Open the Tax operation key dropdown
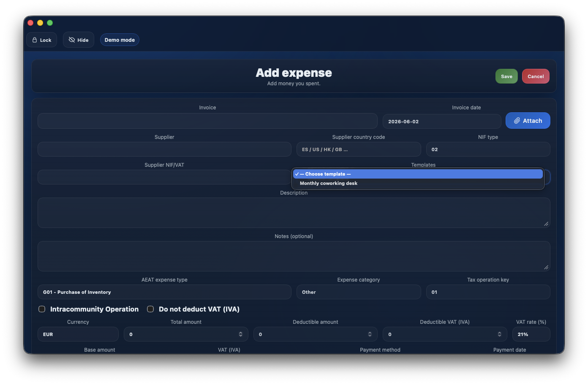 pos(488,292)
